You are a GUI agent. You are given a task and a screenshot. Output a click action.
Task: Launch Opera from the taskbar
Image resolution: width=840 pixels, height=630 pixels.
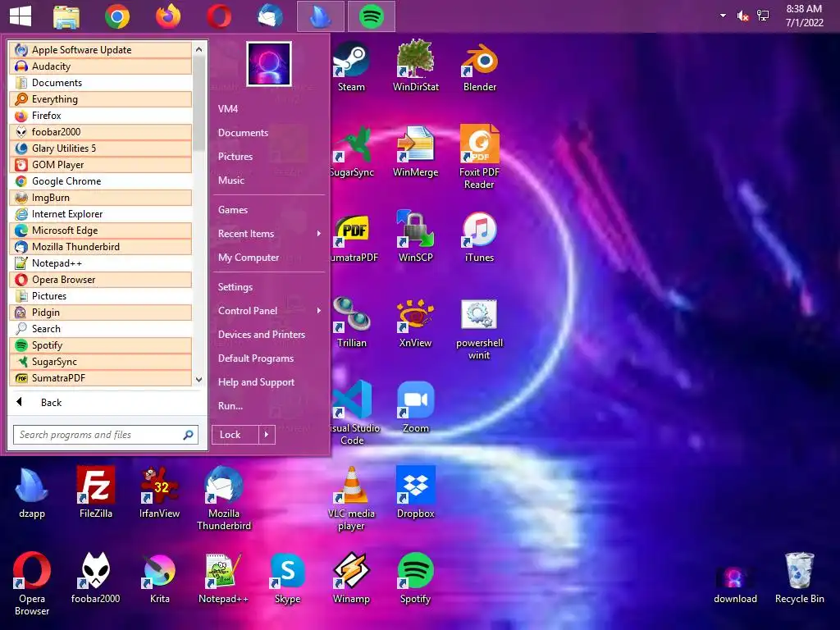(x=219, y=16)
